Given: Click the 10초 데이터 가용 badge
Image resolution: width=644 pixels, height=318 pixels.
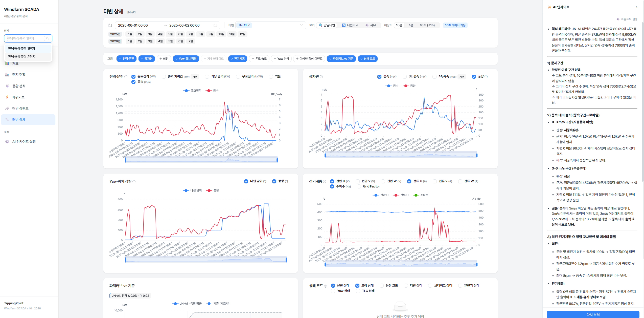Looking at the screenshot, I should coord(455,25).
